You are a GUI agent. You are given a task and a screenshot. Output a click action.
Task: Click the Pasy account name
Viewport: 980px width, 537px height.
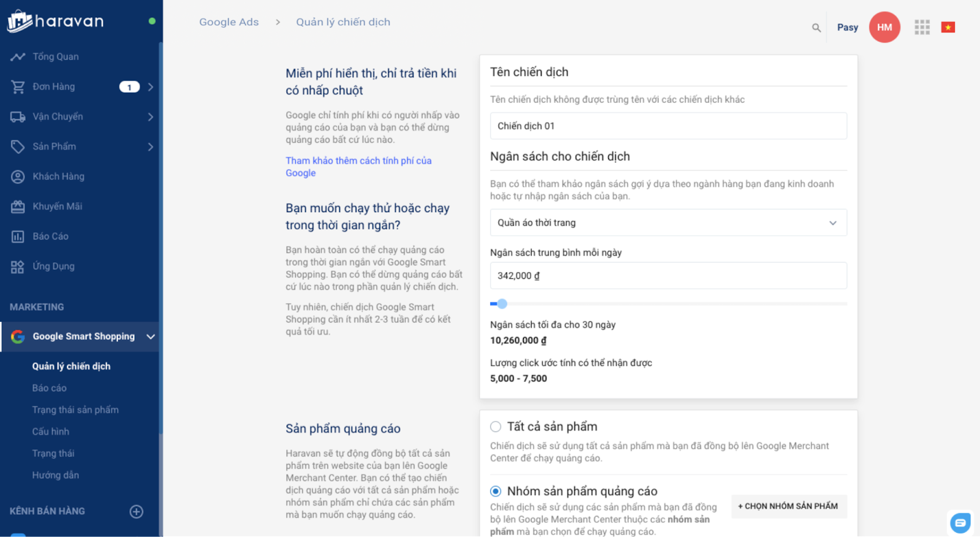click(x=848, y=28)
